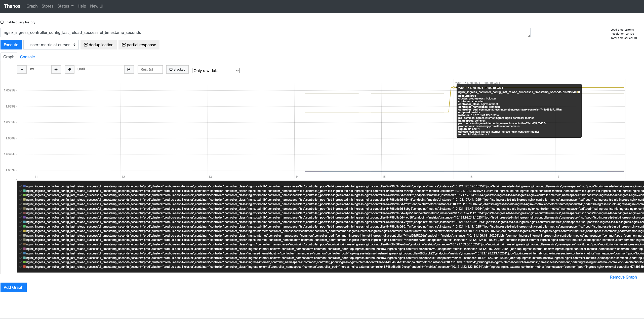
Task: Open the New UI from the navbar
Action: [97, 6]
